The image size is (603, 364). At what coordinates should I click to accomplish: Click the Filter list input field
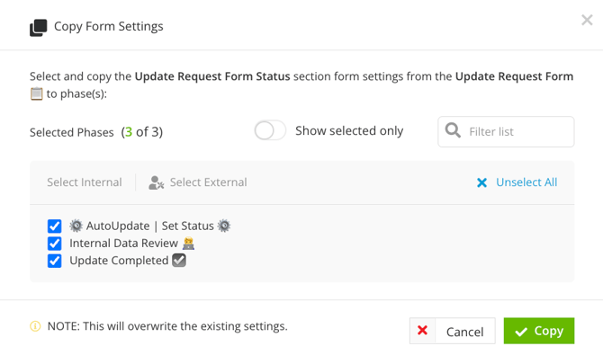(506, 132)
